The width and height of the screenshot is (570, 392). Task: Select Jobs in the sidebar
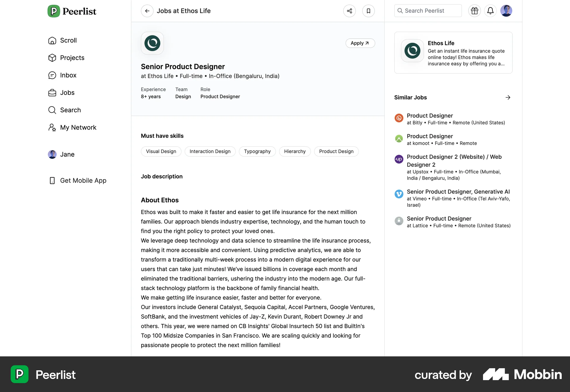tap(67, 93)
